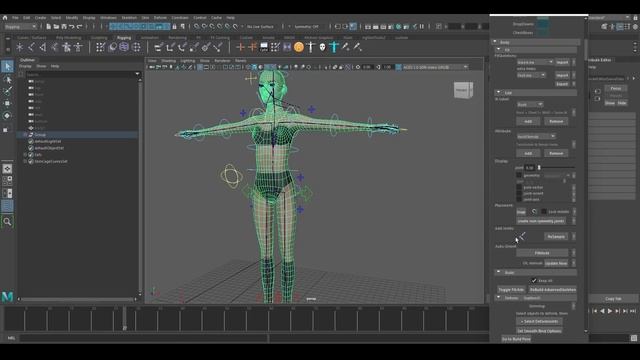Collapse the Build section
Screen dimensions: 640x360
(498, 272)
